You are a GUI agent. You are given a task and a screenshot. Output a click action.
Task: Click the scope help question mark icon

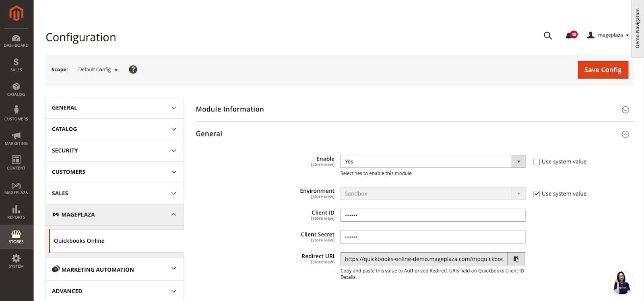133,70
